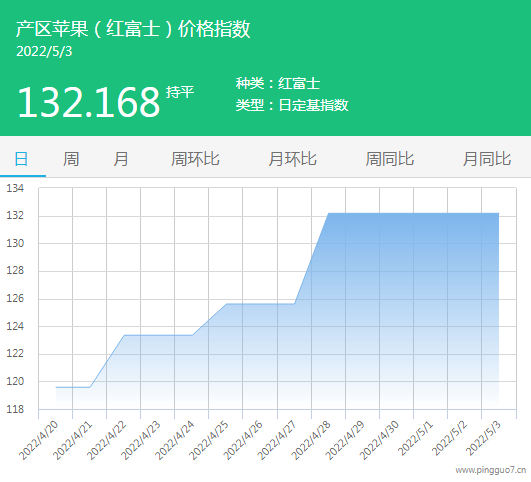Show the 周环比 chart tab
Screen dimensions: 531x482
(195, 159)
